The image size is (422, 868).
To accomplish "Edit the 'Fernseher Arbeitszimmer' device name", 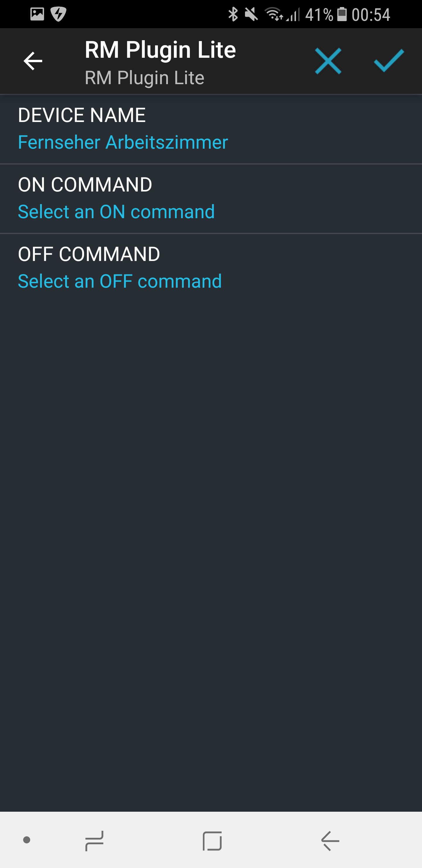I will click(123, 142).
